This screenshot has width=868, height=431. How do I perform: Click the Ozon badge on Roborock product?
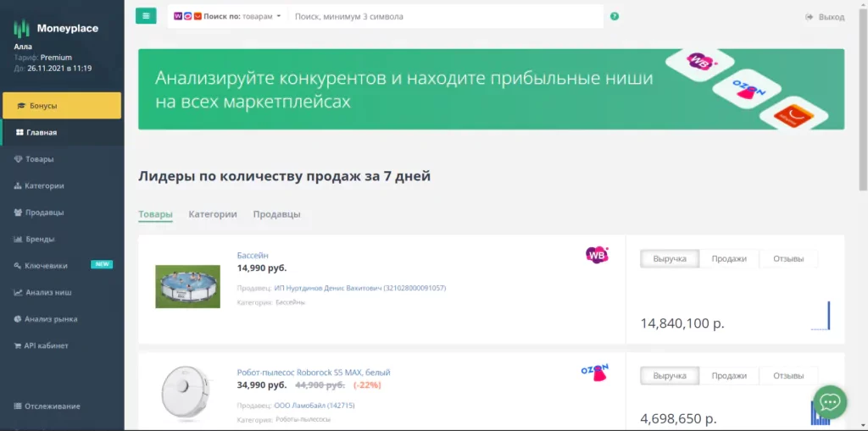594,372
